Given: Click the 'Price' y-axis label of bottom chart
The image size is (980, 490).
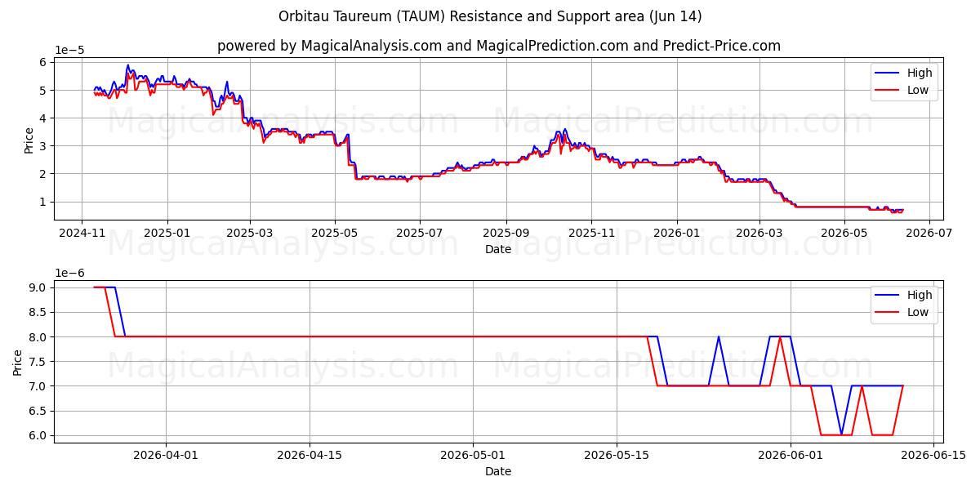Looking at the screenshot, I should click(x=18, y=362).
